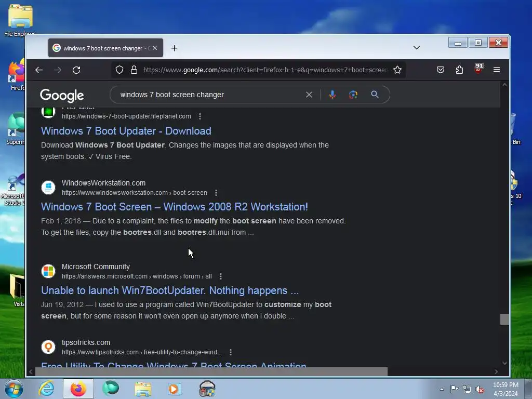
Task: Click the FilePlanet site favicon
Action: click(x=48, y=112)
